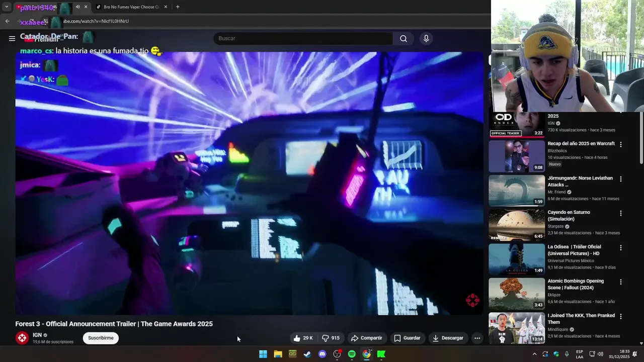Launch Steam from the taskbar

307,354
